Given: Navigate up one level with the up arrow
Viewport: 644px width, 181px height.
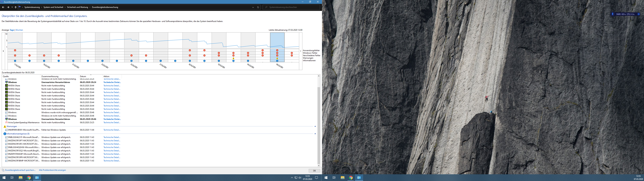Looking at the screenshot, I should click(x=15, y=7).
